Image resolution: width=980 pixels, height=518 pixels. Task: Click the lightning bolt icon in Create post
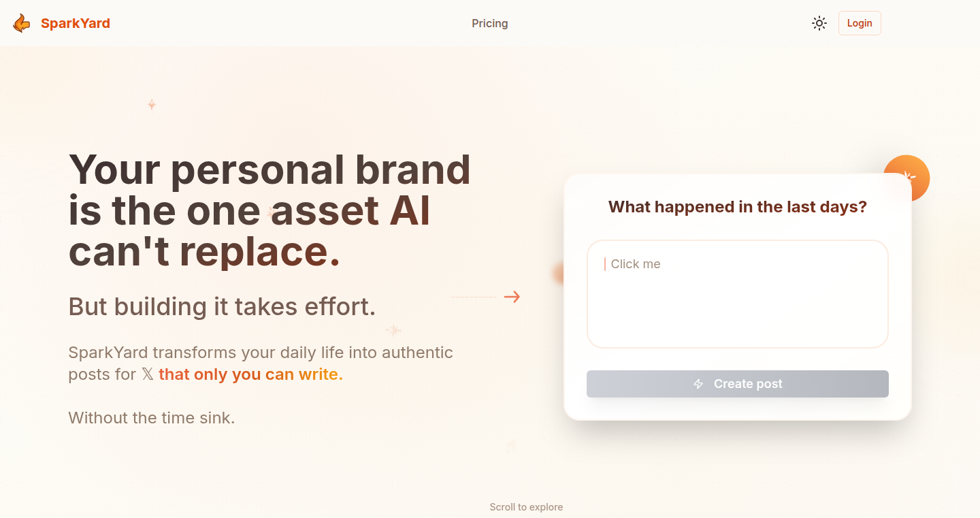[x=698, y=384]
